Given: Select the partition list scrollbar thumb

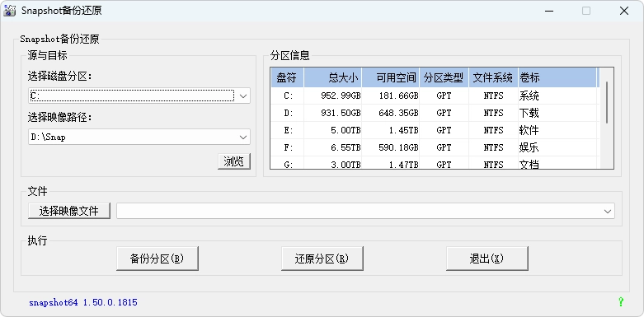Looking at the screenshot, I should (607, 103).
